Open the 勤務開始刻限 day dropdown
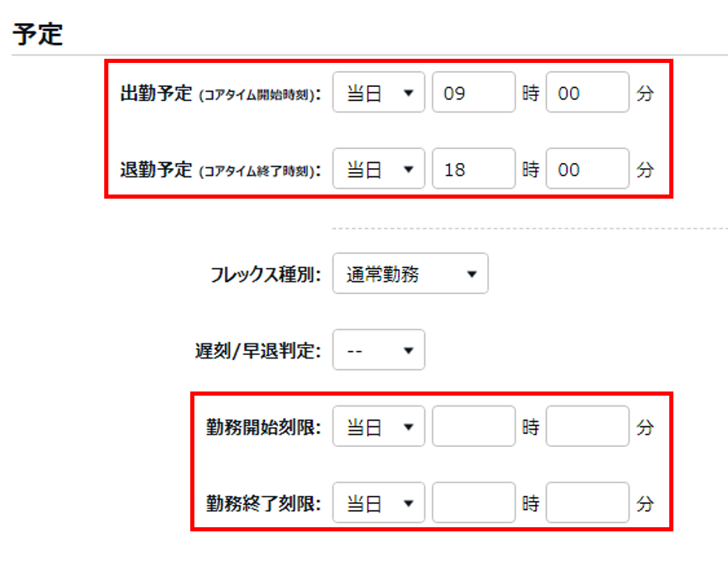The width and height of the screenshot is (728, 562). 378,427
